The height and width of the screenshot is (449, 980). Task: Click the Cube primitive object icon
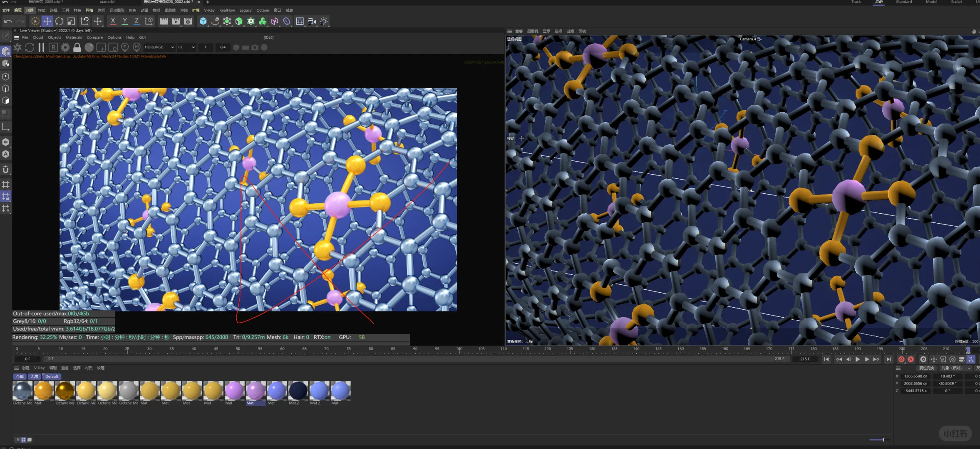[203, 21]
